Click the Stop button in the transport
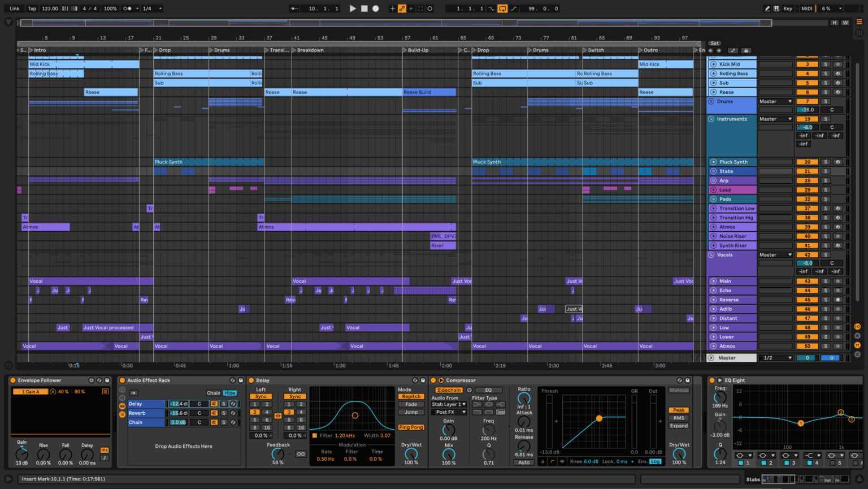Viewport: 868px width, 489px height. pyautogui.click(x=364, y=8)
